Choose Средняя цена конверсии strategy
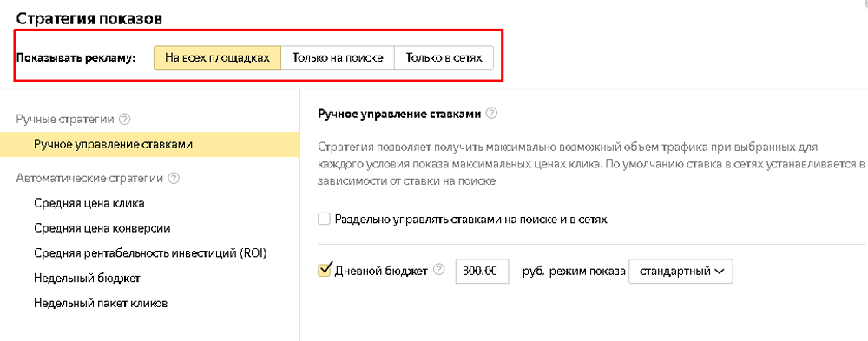This screenshot has height=341, width=868. 102,228
